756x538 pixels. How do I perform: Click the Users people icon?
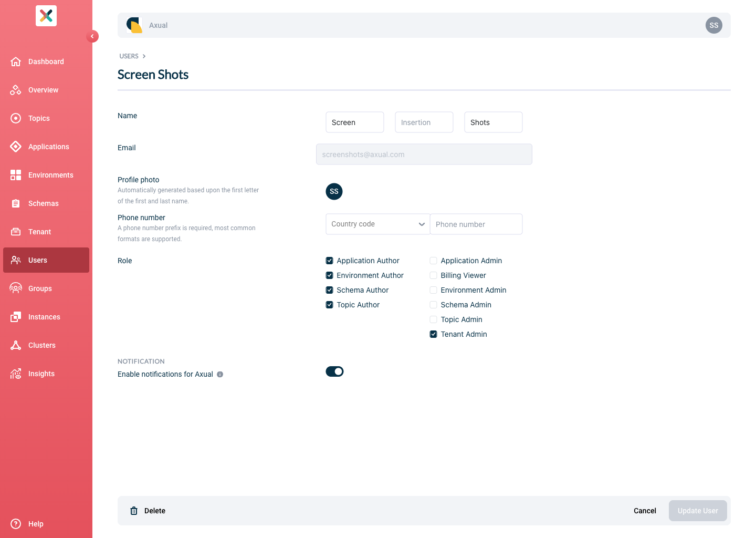(16, 260)
